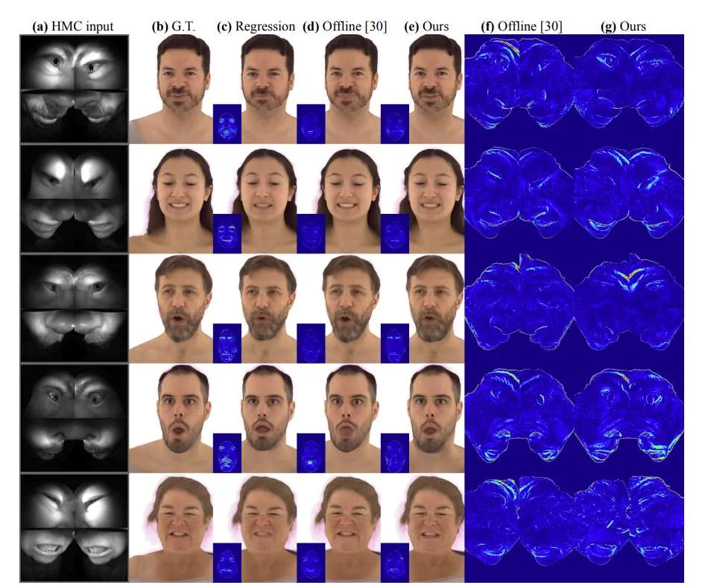View fourth-row Ours texture error map (g)
This screenshot has width=705, height=588.
[x=630, y=418]
